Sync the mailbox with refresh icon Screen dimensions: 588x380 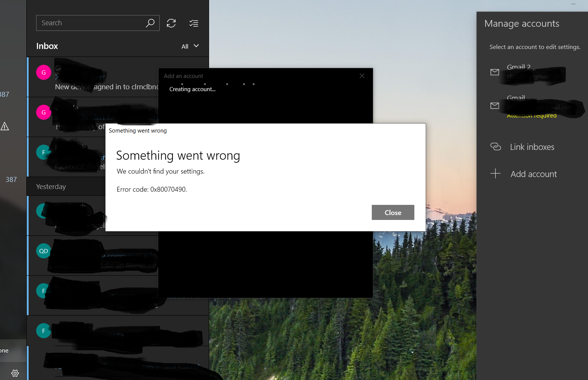(x=171, y=23)
